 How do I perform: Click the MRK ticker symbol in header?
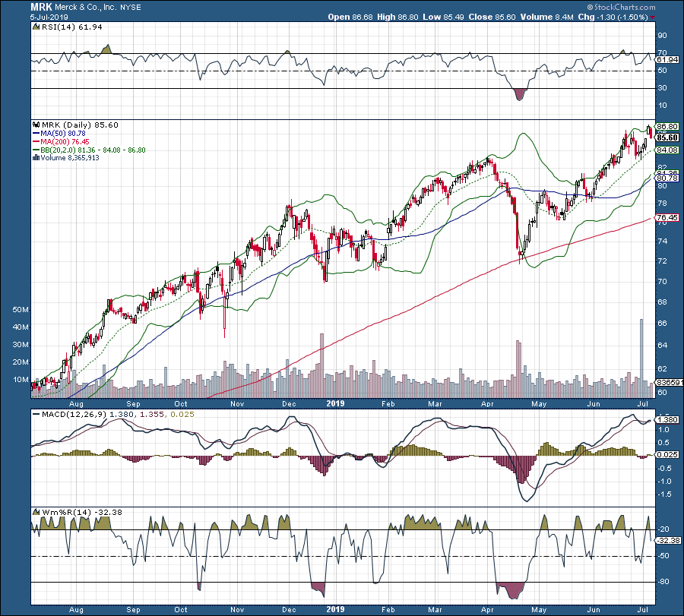coord(42,7)
